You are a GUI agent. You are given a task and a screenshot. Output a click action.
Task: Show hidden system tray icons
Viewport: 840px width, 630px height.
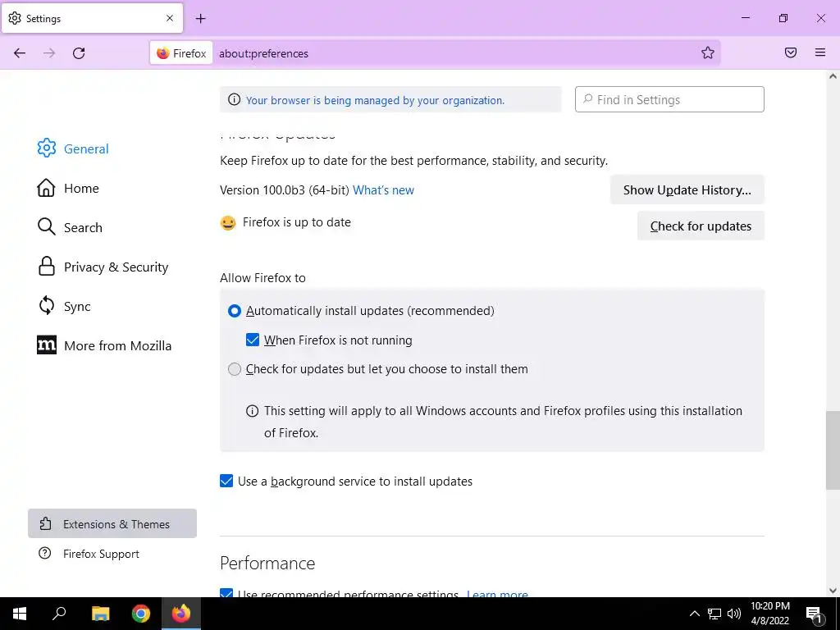[694, 614]
